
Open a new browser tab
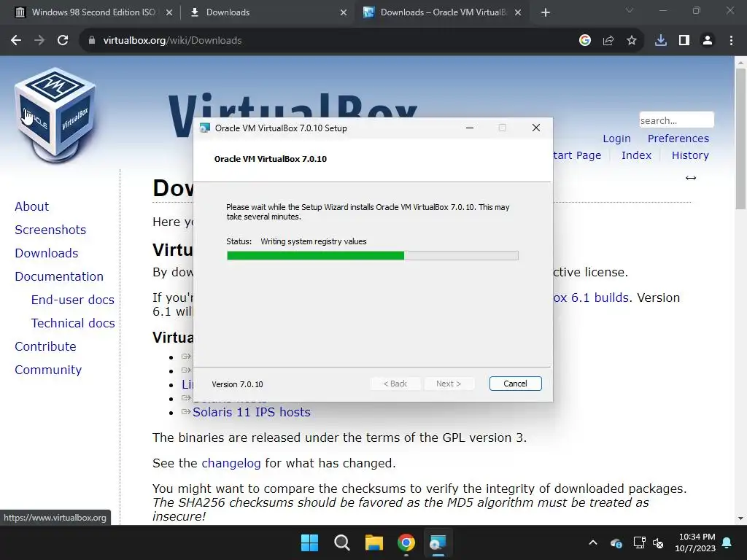[546, 12]
